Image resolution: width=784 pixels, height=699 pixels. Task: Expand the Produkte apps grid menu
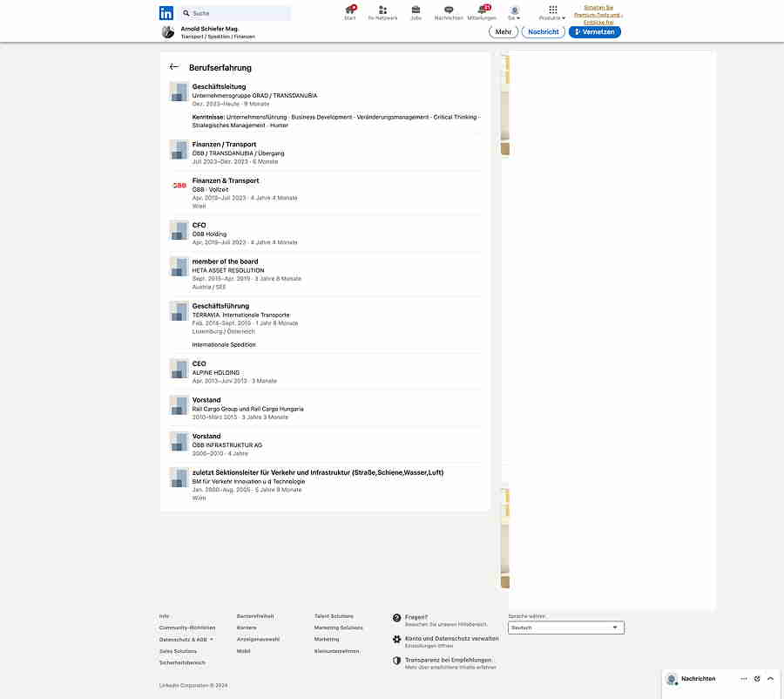click(552, 12)
